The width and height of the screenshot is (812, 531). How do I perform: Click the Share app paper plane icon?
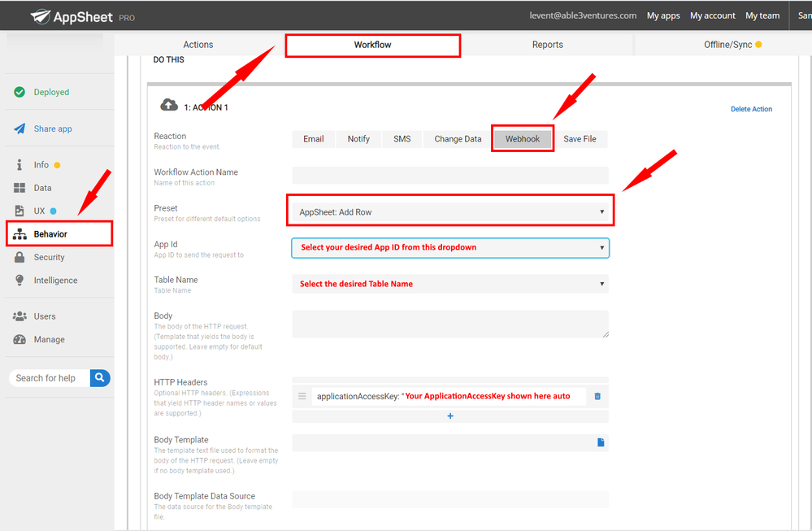pyautogui.click(x=20, y=128)
